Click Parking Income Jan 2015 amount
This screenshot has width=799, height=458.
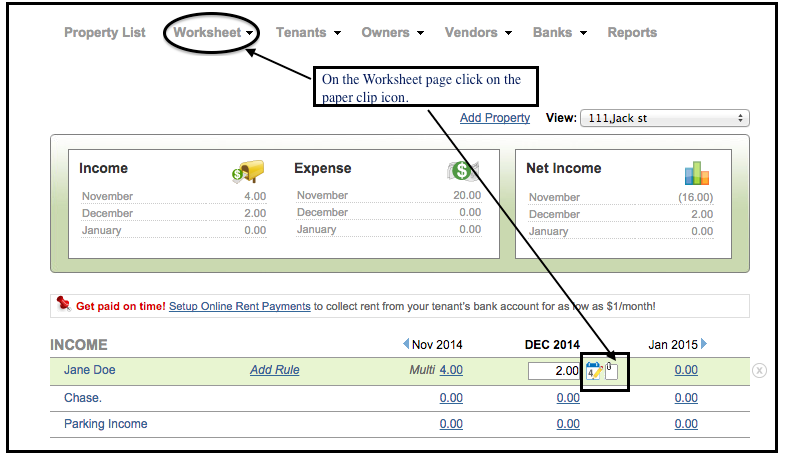(x=686, y=424)
